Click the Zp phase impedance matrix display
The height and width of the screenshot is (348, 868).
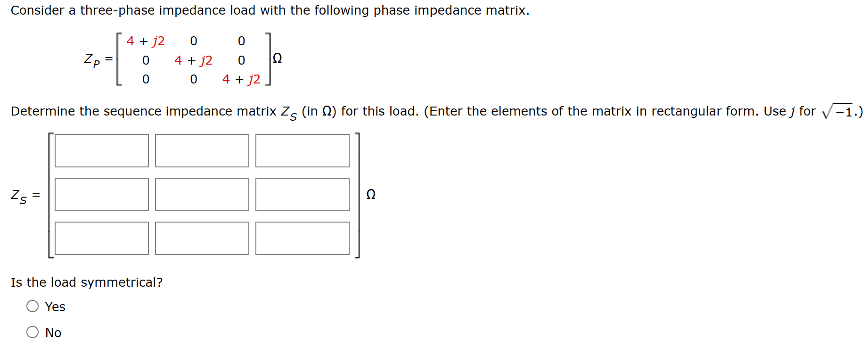[193, 59]
